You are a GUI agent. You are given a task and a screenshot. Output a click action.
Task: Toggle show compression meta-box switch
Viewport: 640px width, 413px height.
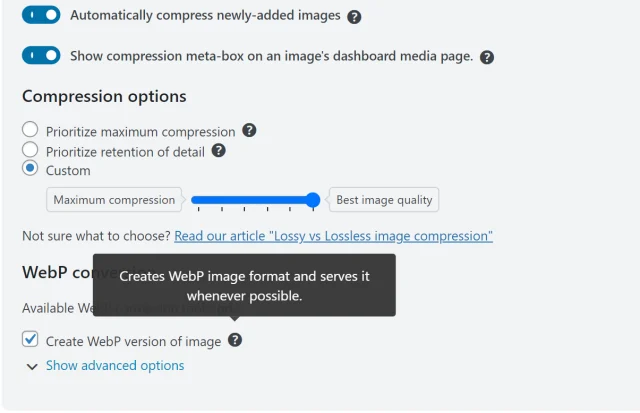click(41, 56)
